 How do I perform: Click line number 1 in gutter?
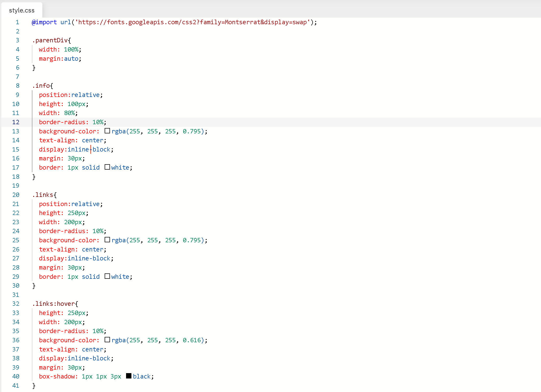[x=17, y=22]
